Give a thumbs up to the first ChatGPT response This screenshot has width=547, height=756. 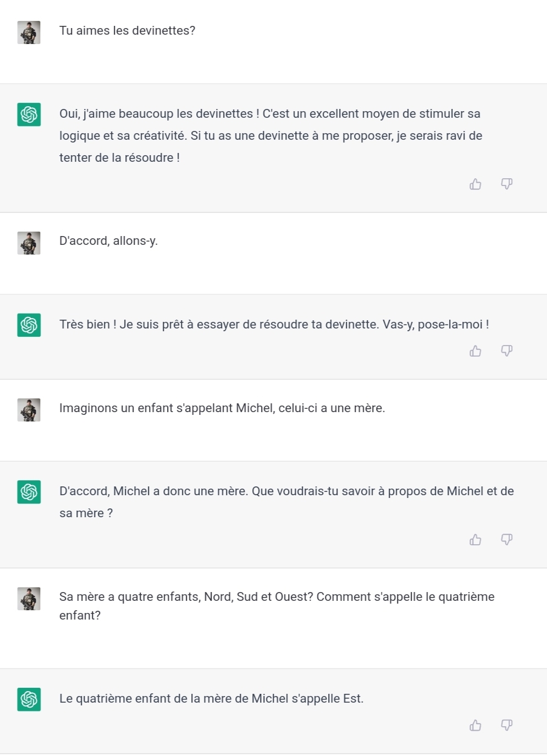[x=475, y=184]
